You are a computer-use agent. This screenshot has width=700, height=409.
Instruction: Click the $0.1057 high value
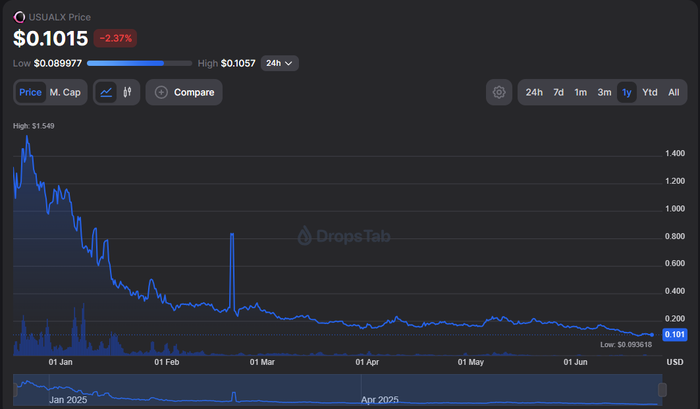pyautogui.click(x=238, y=63)
